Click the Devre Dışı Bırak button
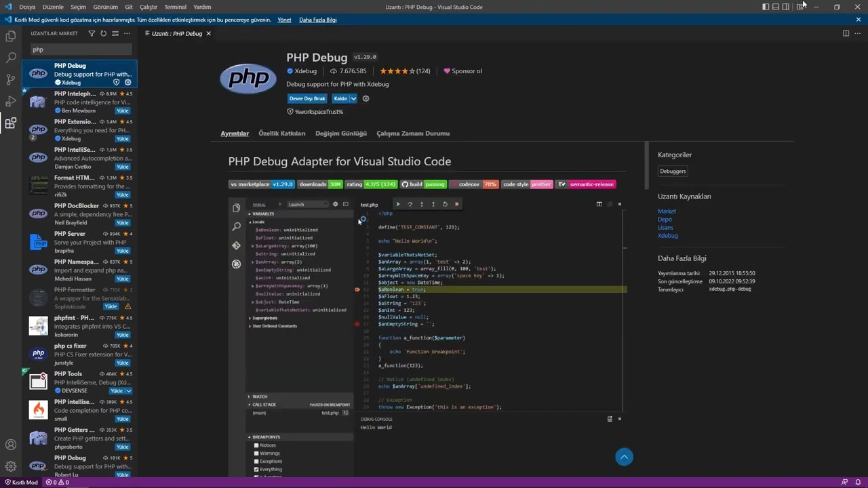 307,98
